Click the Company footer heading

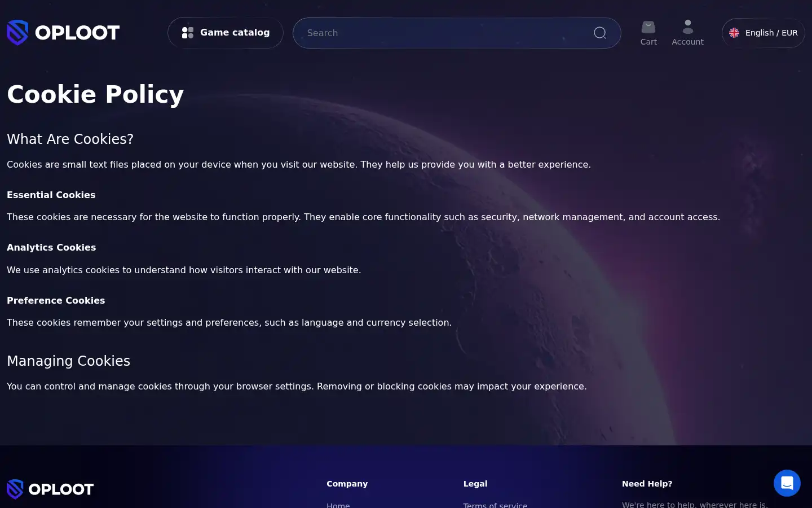coord(347,484)
